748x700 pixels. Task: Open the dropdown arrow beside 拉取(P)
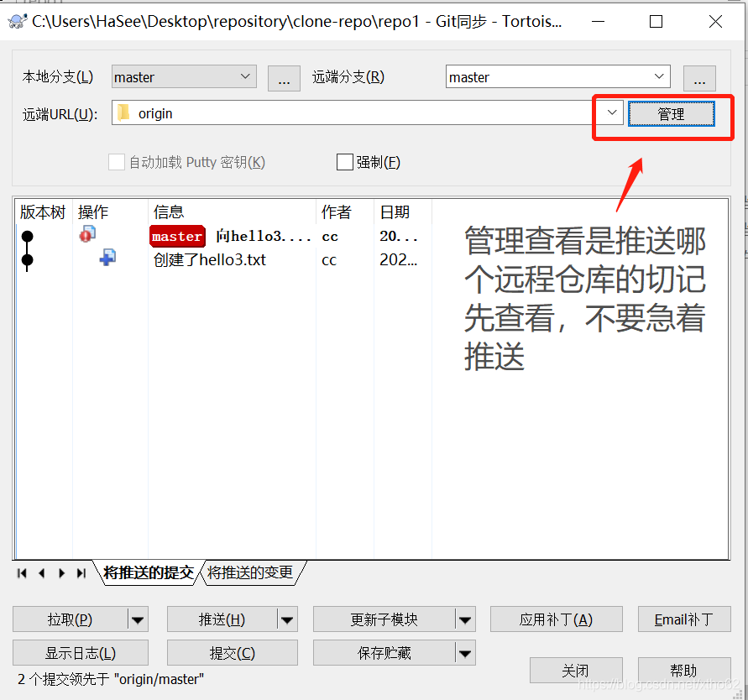click(x=138, y=620)
